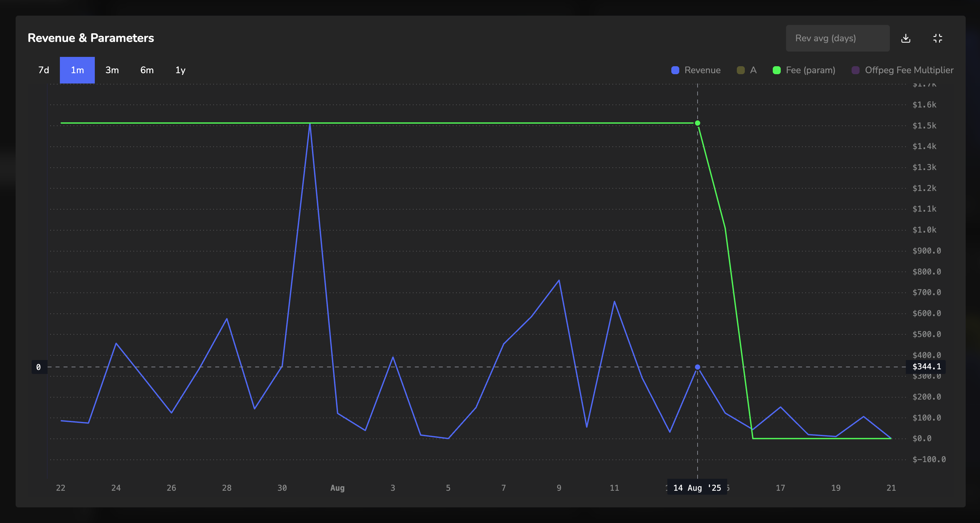Screen dimensions: 980x523
Task: Click the download chart data icon
Action: pos(905,38)
